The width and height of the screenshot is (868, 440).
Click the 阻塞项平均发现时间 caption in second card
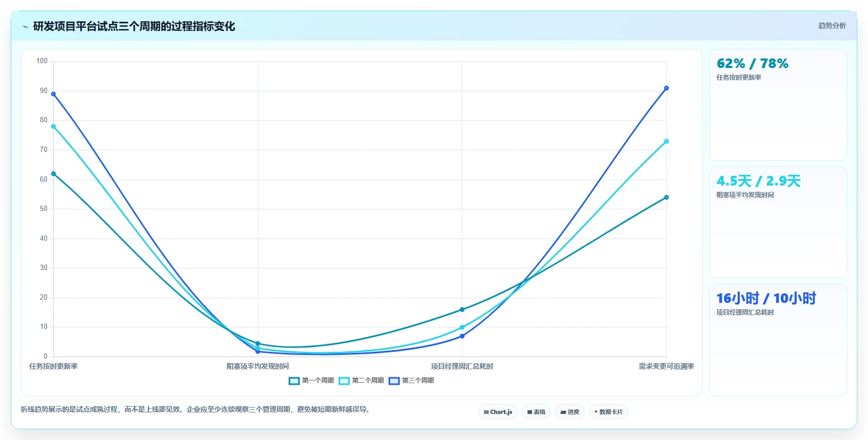[745, 195]
